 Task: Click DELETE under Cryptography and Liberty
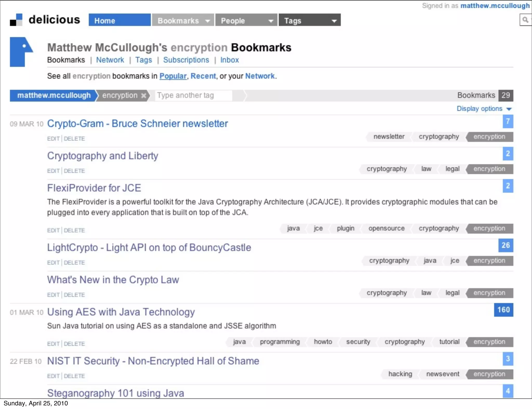74,171
